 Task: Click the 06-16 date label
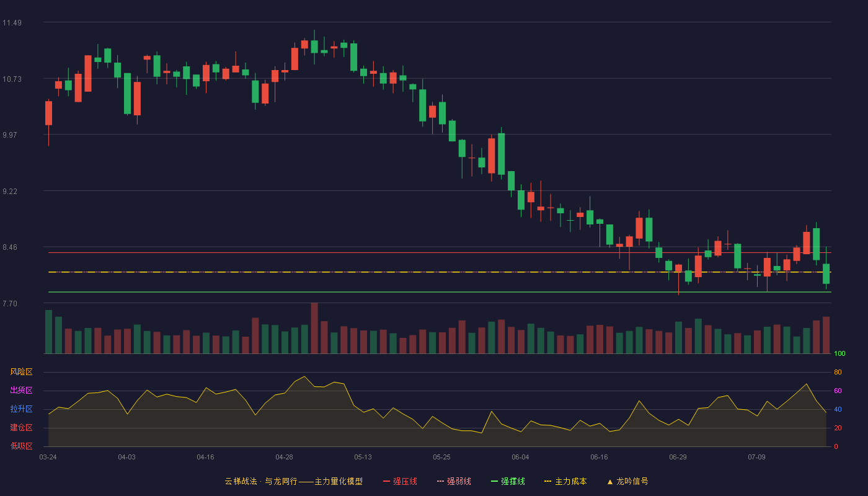599,457
